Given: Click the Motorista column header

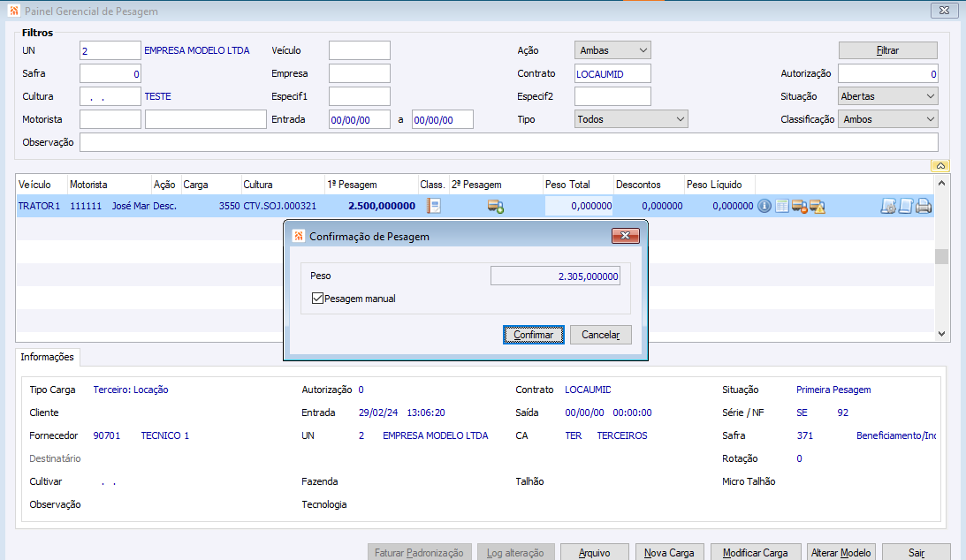Looking at the screenshot, I should pos(109,185).
